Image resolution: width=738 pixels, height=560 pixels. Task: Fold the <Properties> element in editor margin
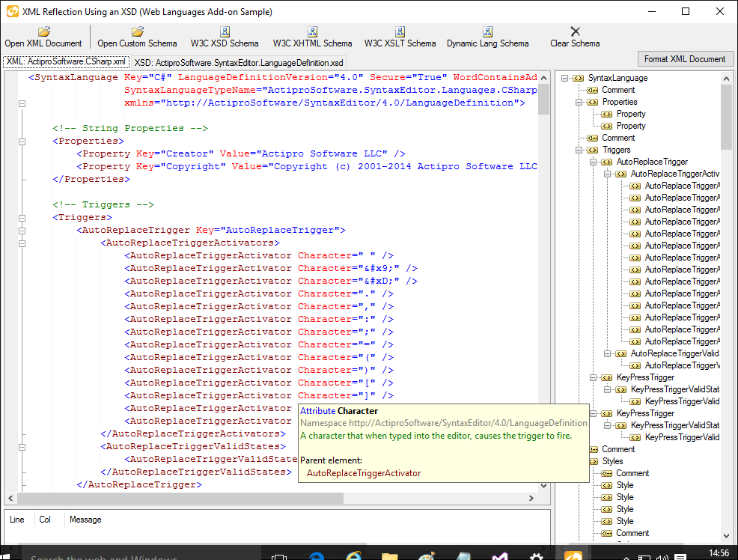22,141
